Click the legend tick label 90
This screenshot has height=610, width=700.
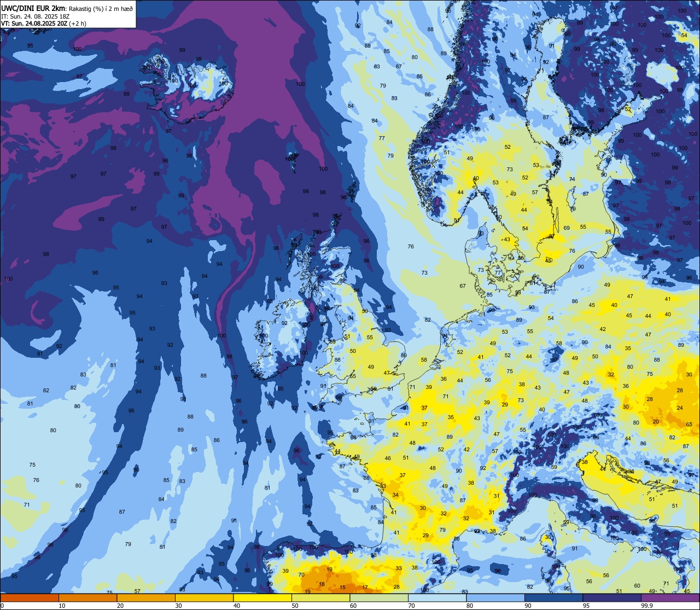(528, 606)
